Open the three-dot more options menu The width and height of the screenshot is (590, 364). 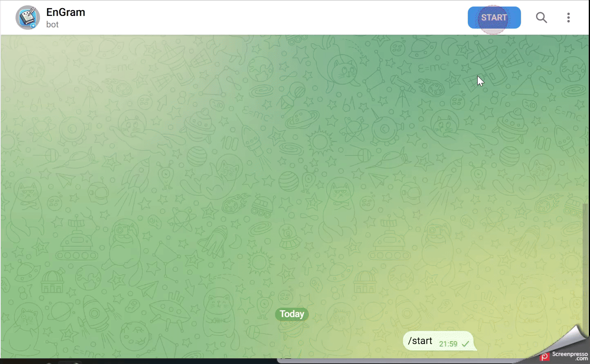click(x=568, y=18)
